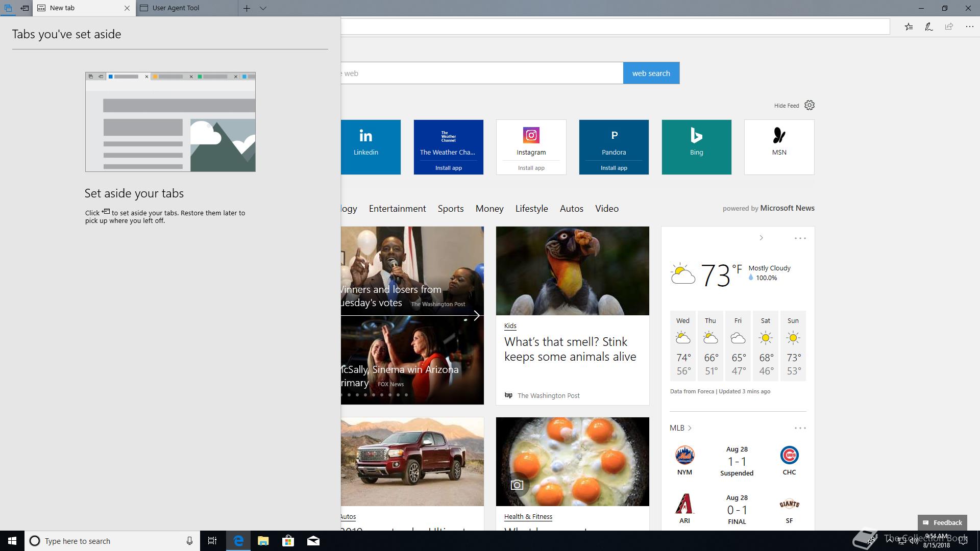Click the Hide Feed link
The height and width of the screenshot is (551, 980).
click(x=787, y=106)
